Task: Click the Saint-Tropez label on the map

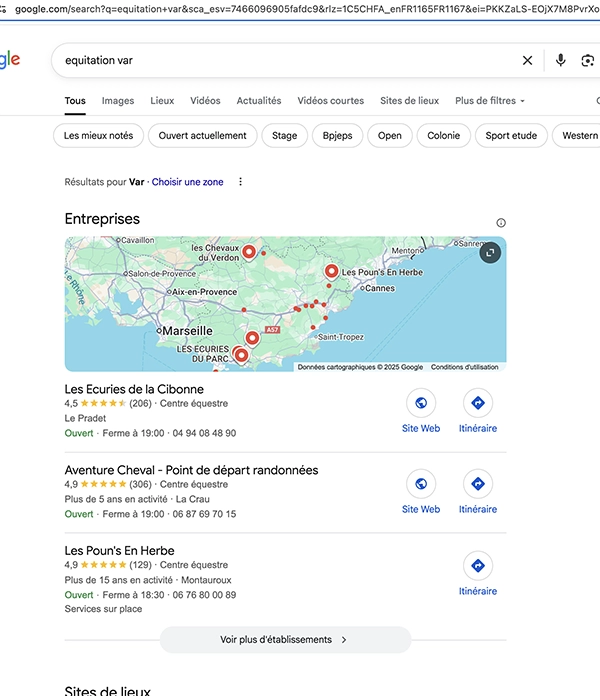Action: coord(341,337)
